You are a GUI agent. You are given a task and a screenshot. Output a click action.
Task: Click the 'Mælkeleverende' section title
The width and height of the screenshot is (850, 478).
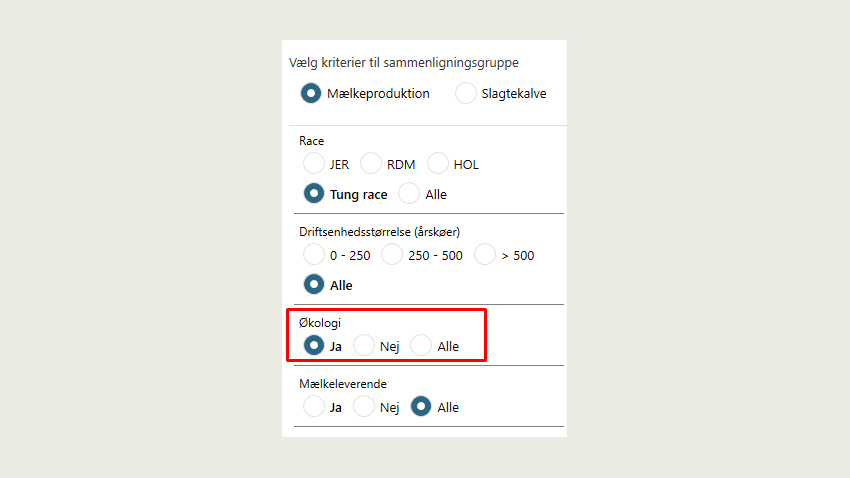tap(342, 384)
